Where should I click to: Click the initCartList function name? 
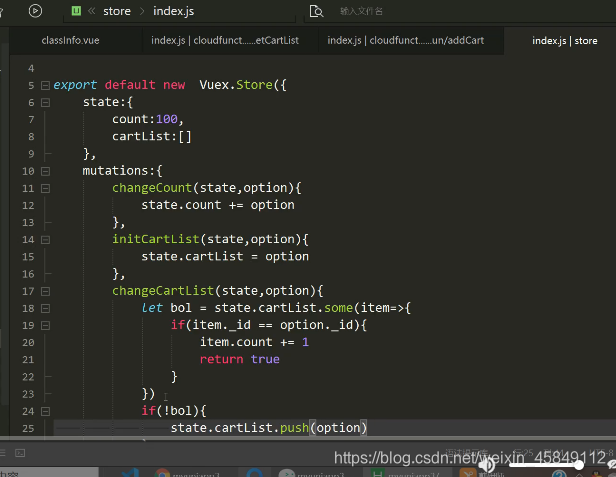tap(156, 239)
